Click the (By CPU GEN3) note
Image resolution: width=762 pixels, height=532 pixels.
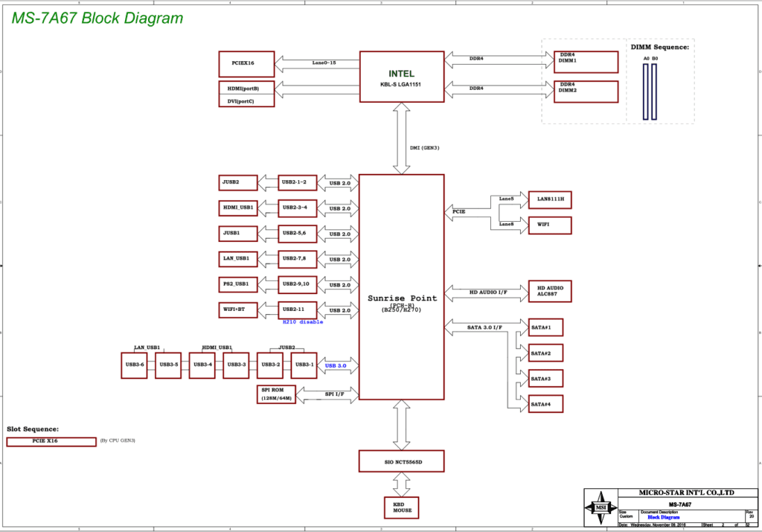click(118, 440)
